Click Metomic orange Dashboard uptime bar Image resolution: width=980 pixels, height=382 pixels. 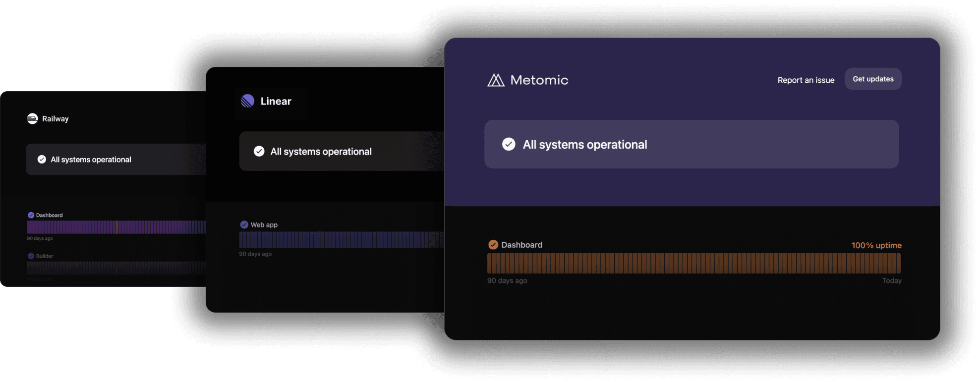pyautogui.click(x=693, y=263)
